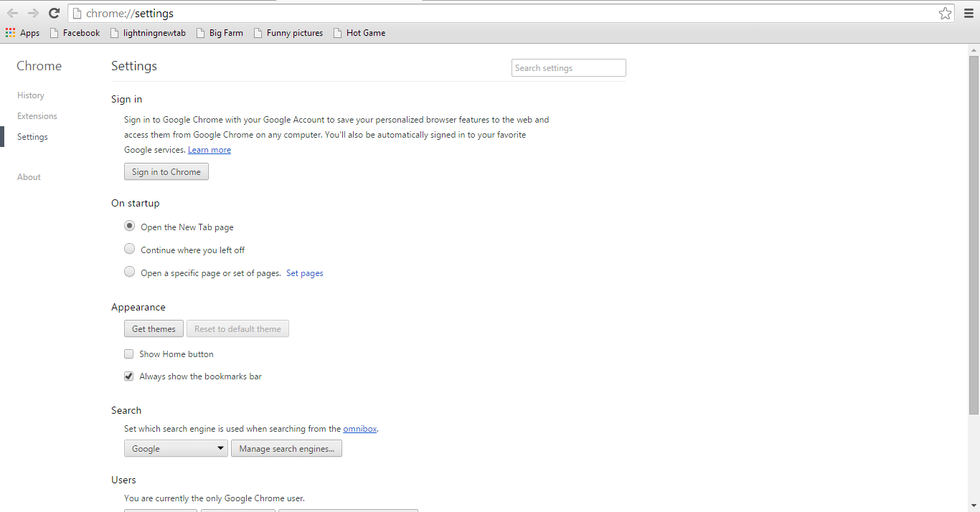Open the Big Farm bookmark
The image size is (980, 512).
pyautogui.click(x=220, y=33)
